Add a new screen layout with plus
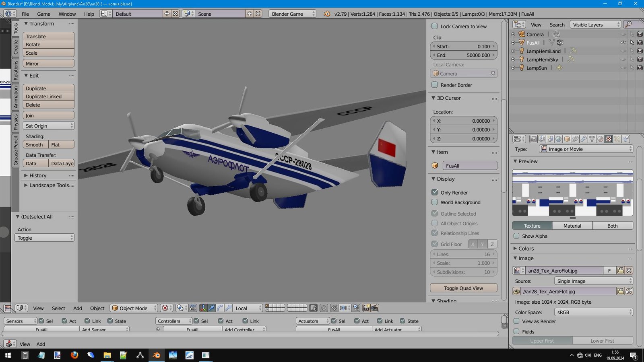The width and height of the screenshot is (644, 362). 167,14
